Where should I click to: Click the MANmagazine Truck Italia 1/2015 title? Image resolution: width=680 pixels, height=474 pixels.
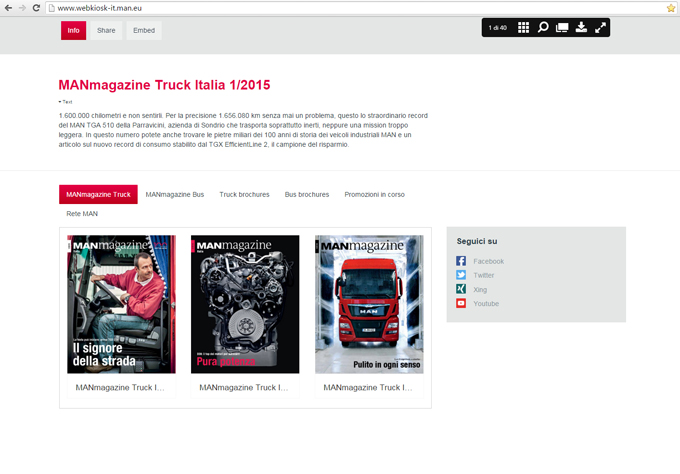point(164,85)
